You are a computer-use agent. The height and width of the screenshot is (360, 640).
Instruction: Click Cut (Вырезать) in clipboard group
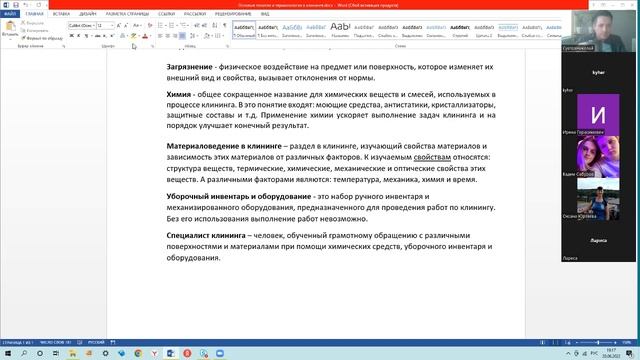coord(32,23)
